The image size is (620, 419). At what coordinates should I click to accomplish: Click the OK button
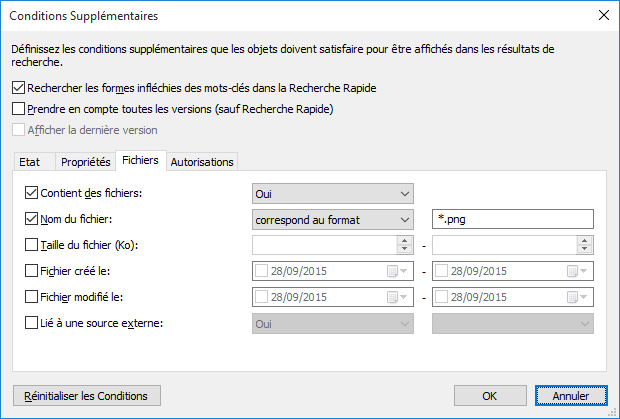coord(490,395)
